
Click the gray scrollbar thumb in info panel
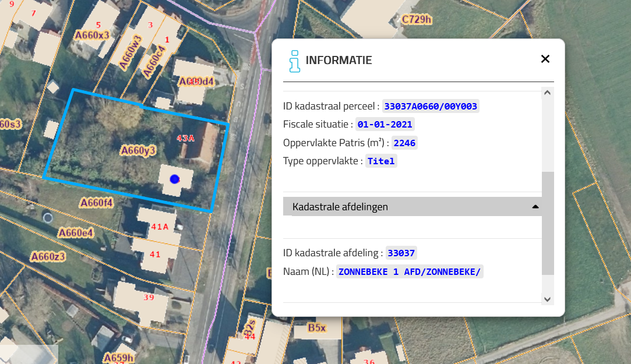[547, 222]
